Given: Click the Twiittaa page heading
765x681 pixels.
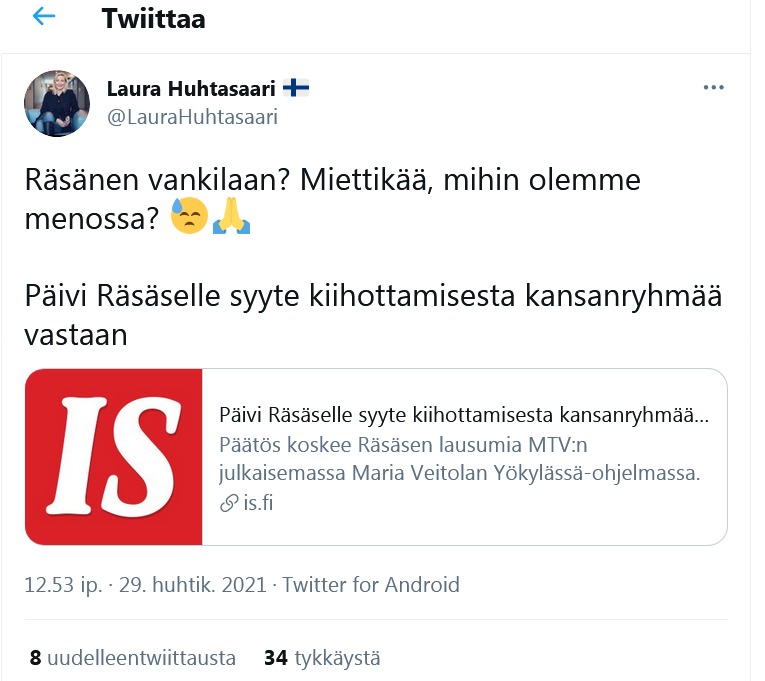Looking at the screenshot, I should tap(153, 19).
